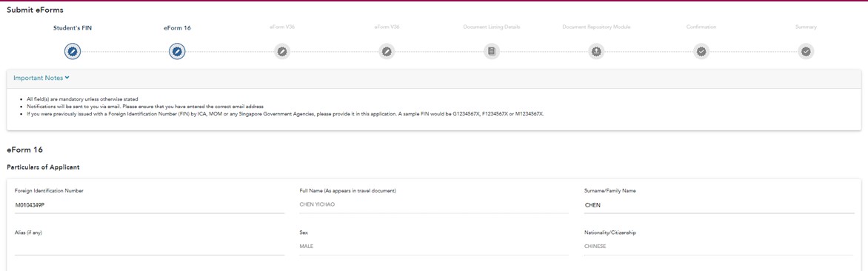Select the Sex field showing MALE
The width and height of the screenshot is (868, 271).
point(434,247)
